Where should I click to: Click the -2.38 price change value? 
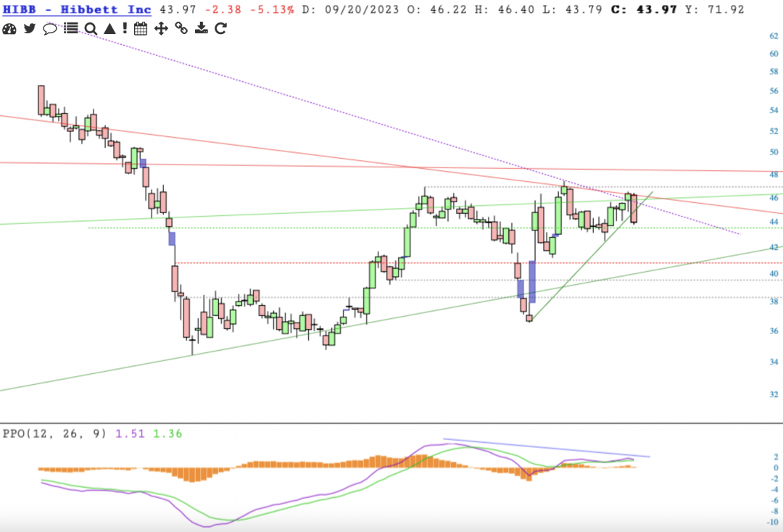pos(224,9)
